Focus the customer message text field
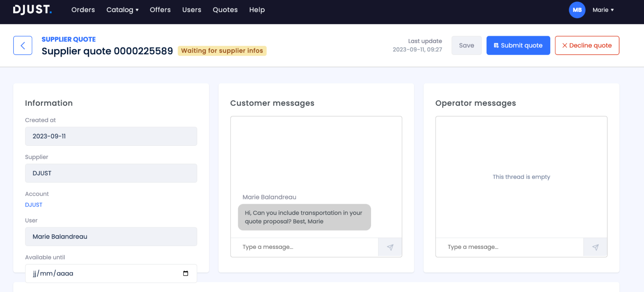Screen dimensions: 644x292 (304, 247)
